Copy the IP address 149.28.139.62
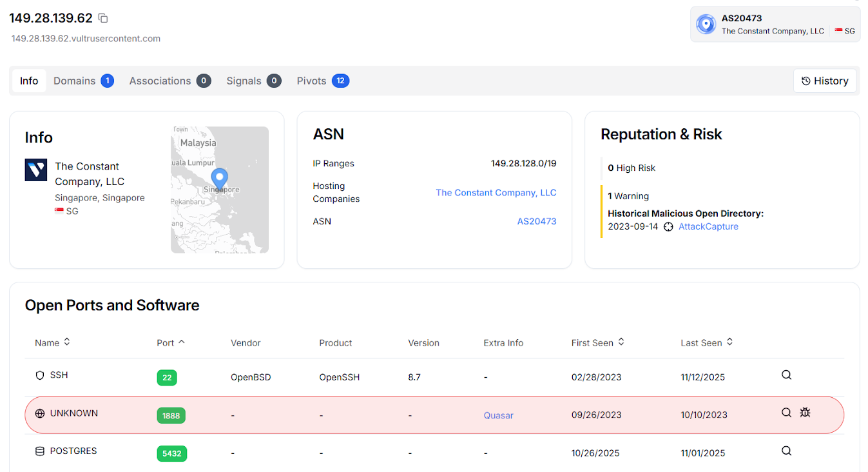868x472 pixels. [x=103, y=19]
